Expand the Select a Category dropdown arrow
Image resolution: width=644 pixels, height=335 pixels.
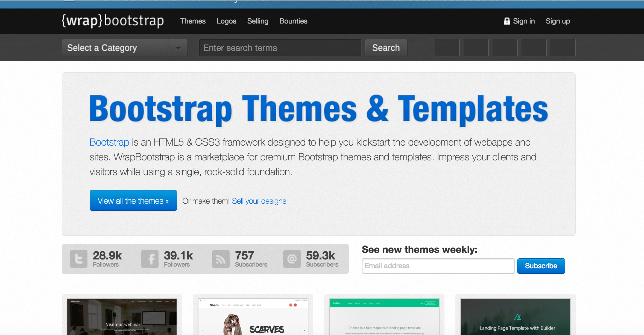[x=178, y=48]
